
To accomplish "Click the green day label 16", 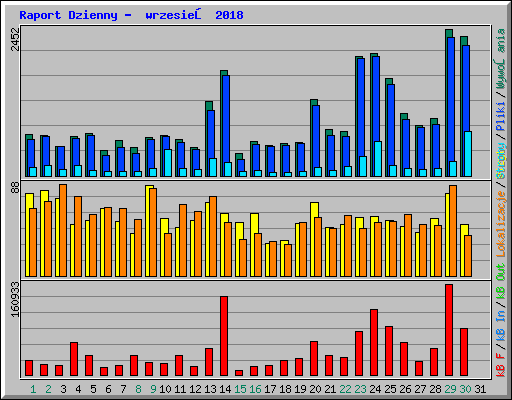I will click(x=255, y=389).
